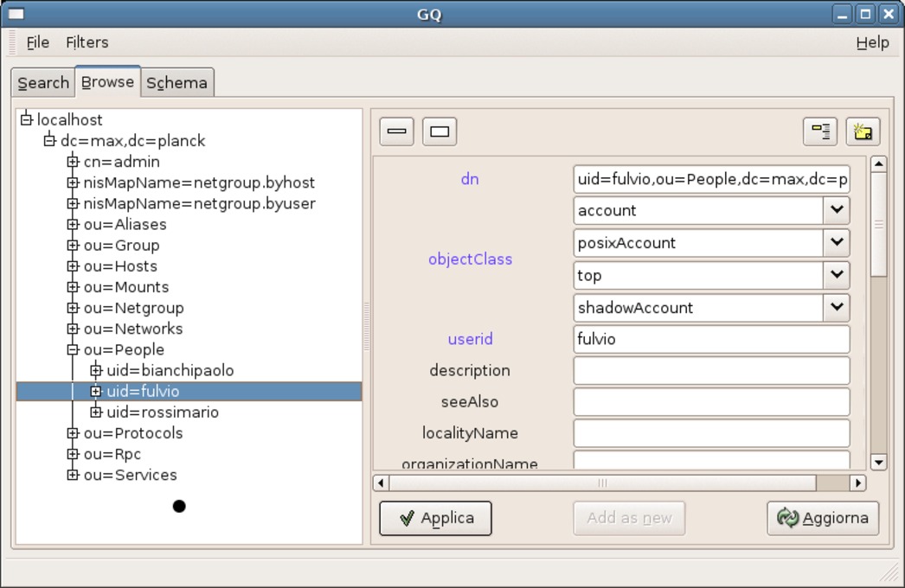Select the ou=Hosts entry
The height and width of the screenshot is (588, 905).
click(x=120, y=266)
